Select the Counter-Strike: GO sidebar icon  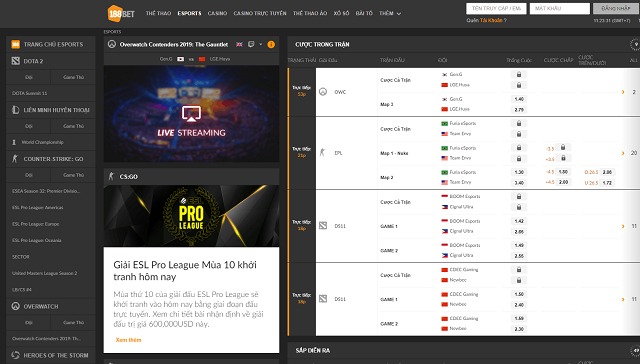pyautogui.click(x=16, y=159)
